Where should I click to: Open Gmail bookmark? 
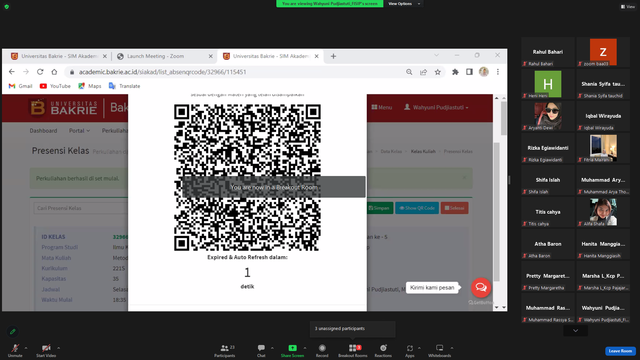pyautogui.click(x=20, y=86)
